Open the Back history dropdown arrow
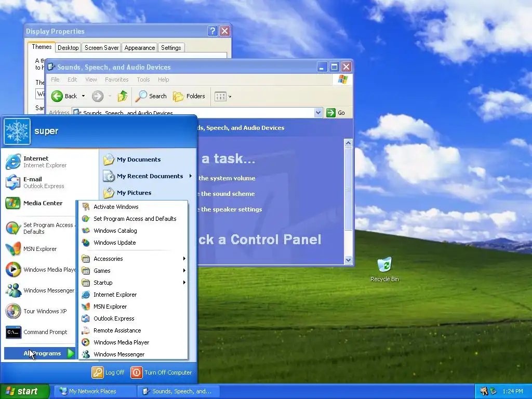 tap(83, 96)
